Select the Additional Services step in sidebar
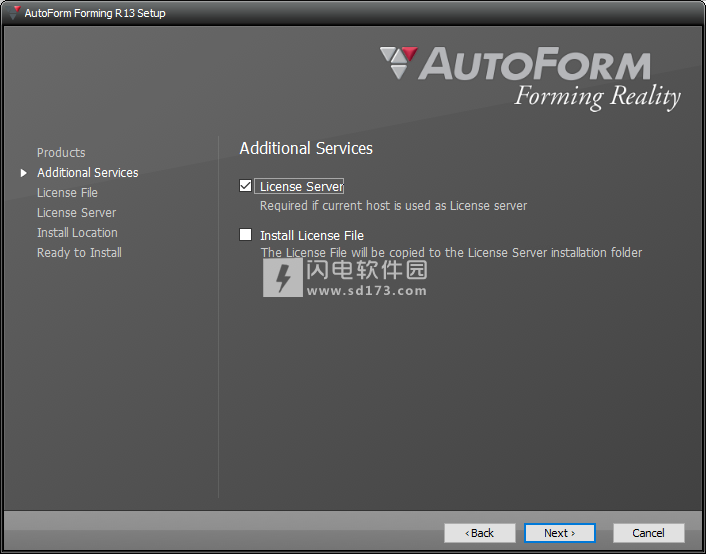This screenshot has width=706, height=554. 87,173
